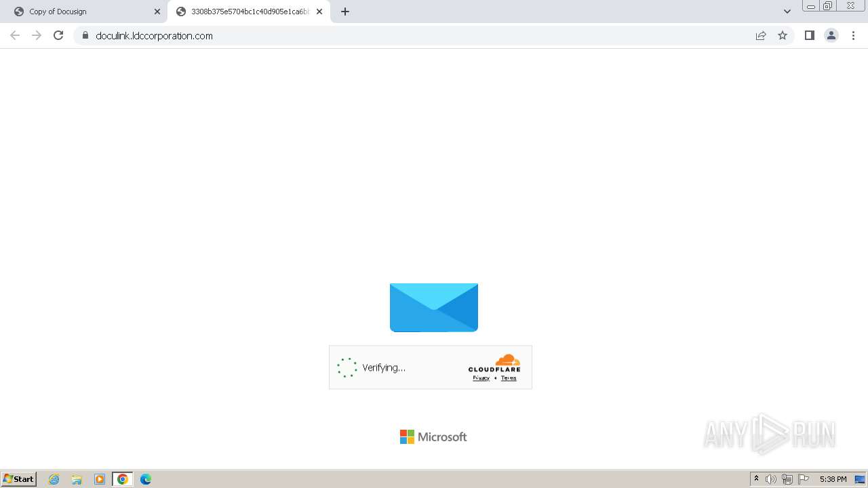Open a new browser tab

coord(345,12)
